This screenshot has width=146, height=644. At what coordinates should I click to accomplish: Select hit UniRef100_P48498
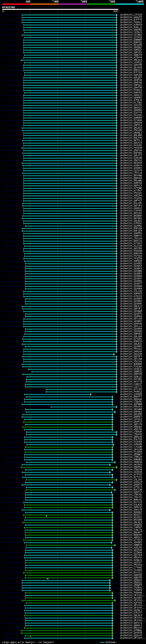click(x=131, y=251)
